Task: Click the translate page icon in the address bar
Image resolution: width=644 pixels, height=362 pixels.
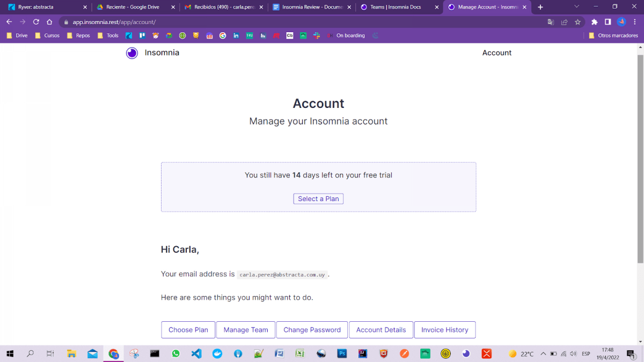Action: (551, 22)
